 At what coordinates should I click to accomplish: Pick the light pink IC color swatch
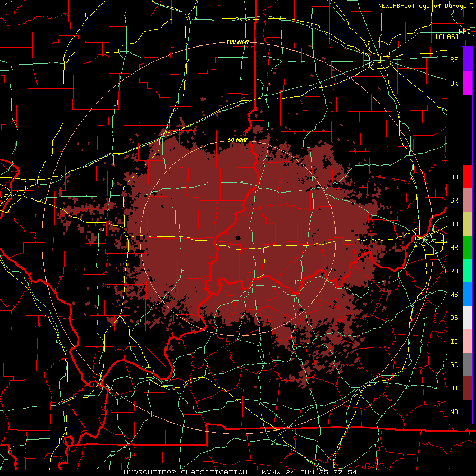tap(467, 341)
